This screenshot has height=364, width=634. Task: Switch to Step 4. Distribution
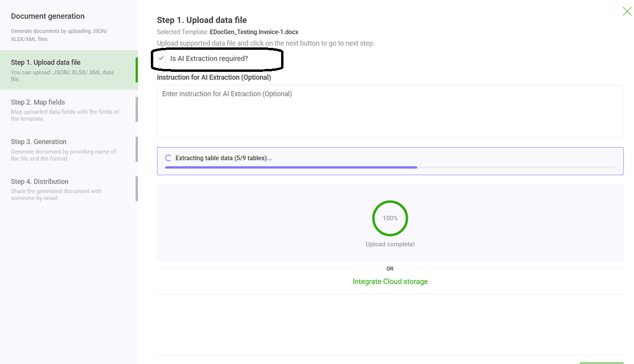coord(39,182)
